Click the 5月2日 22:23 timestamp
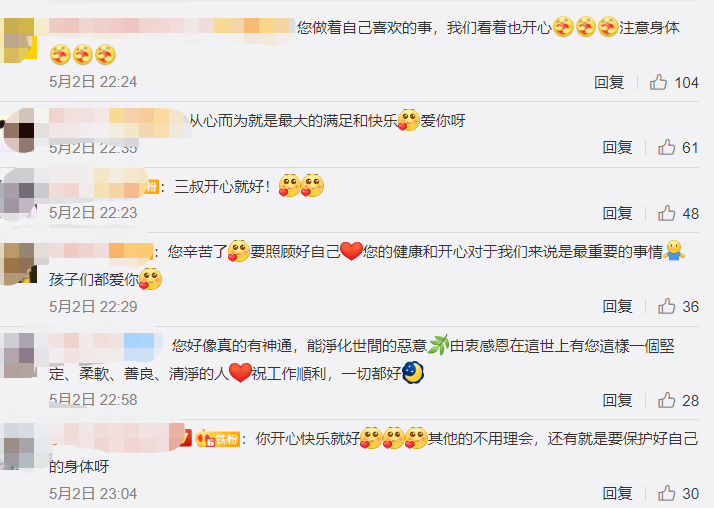The image size is (714, 508). click(93, 213)
